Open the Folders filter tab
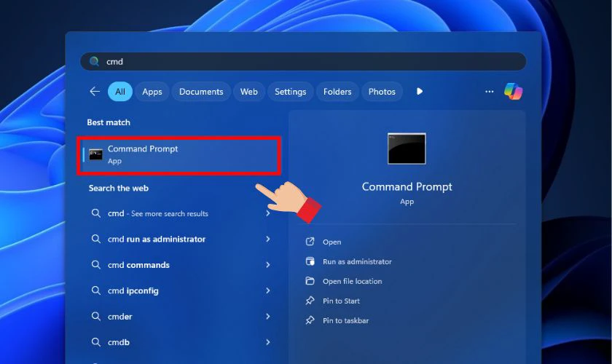The image size is (612, 364). [x=337, y=92]
